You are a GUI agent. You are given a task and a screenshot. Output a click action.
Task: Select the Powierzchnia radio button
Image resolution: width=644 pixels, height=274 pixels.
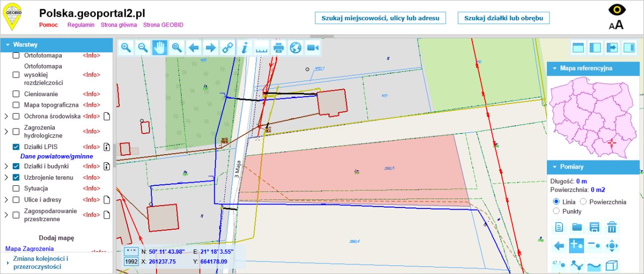pos(584,201)
